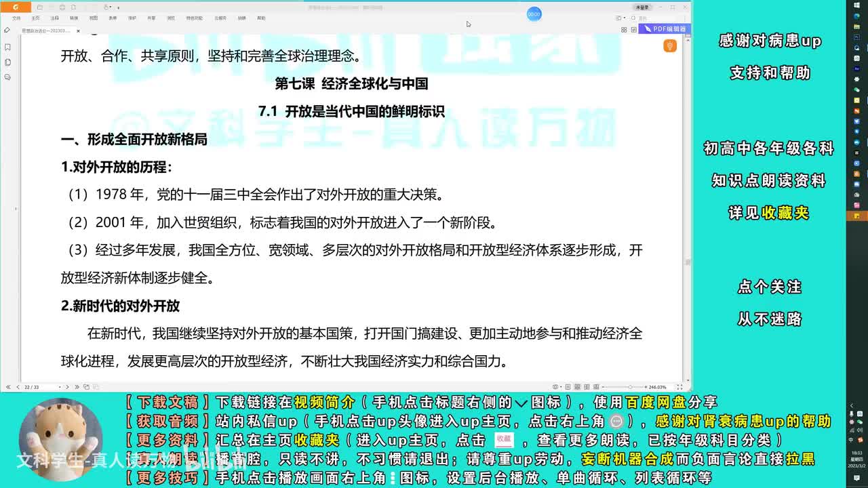Open WeChat from the taskbar

click(856, 89)
